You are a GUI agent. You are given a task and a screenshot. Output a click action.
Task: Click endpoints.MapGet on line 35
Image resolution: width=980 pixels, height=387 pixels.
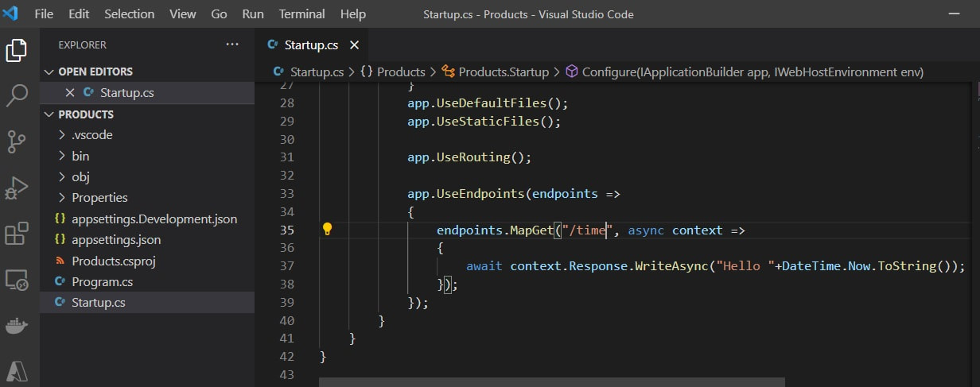pyautogui.click(x=496, y=230)
